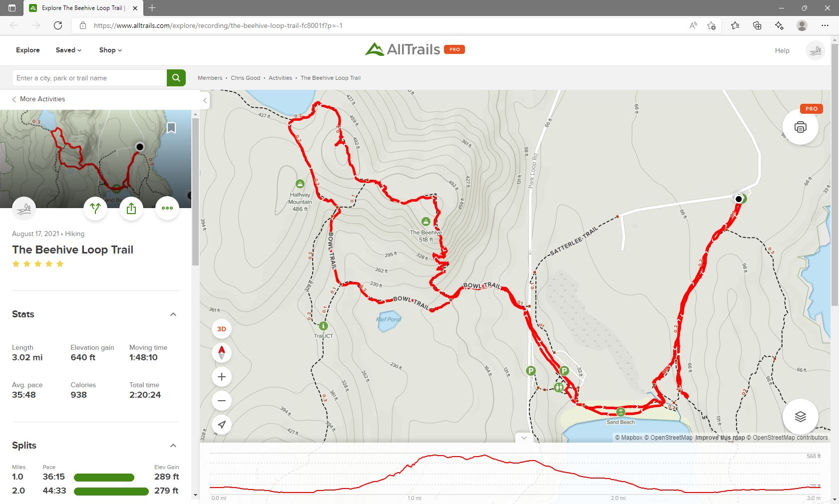This screenshot has height=504, width=839.
Task: Open Chris Good breadcrumb link
Action: tap(245, 78)
